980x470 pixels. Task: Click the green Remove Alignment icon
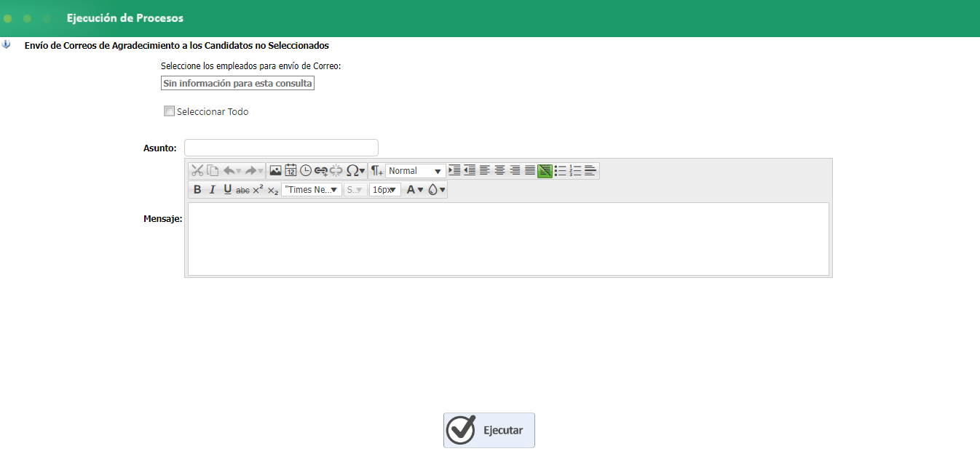tap(545, 171)
